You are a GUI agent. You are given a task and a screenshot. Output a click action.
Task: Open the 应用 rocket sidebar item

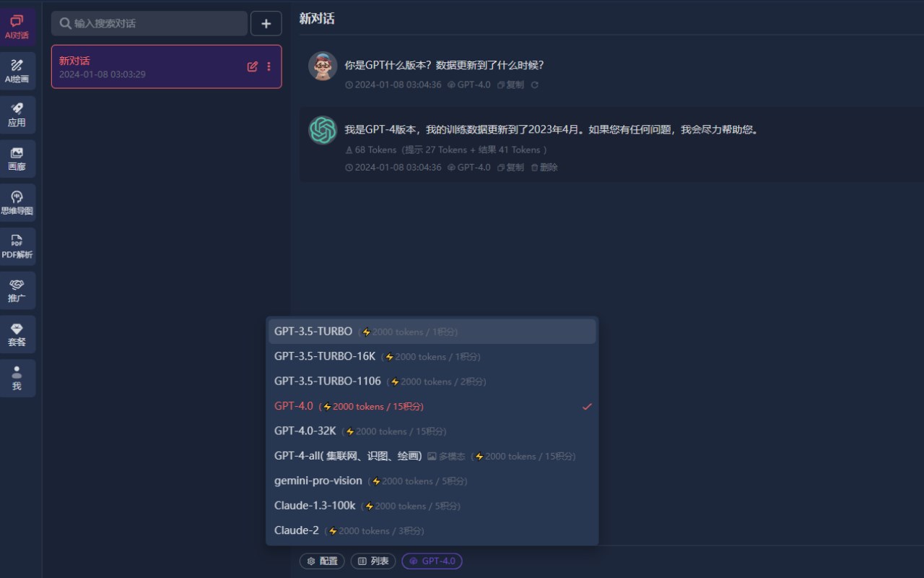point(17,115)
